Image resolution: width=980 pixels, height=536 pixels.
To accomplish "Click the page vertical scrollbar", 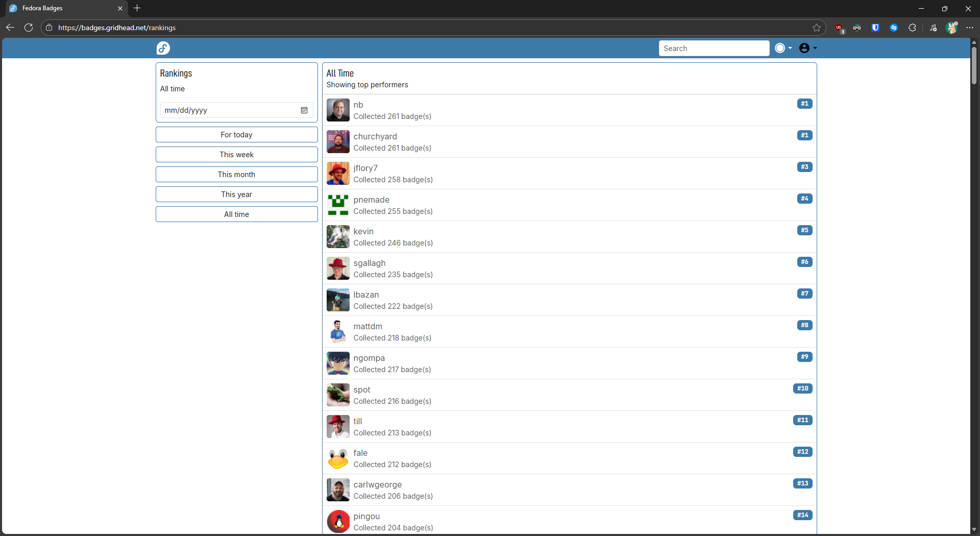I will coord(974,66).
